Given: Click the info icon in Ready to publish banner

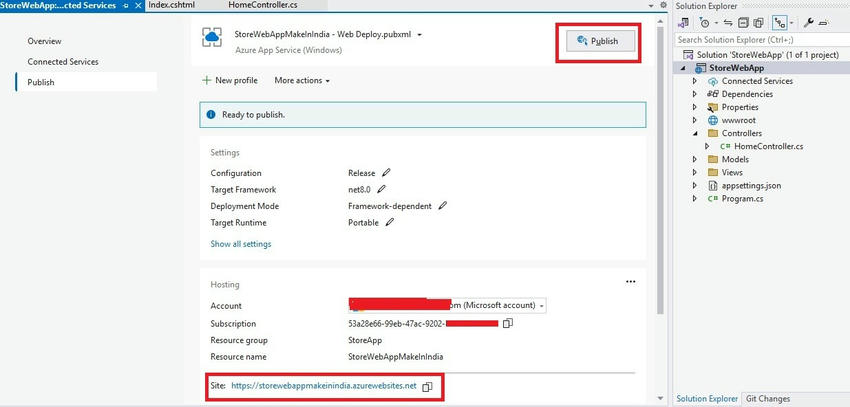Looking at the screenshot, I should pyautogui.click(x=211, y=115).
